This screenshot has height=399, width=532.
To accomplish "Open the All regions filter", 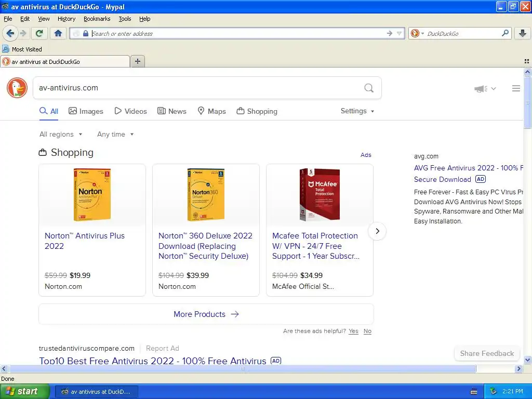I will point(61,135).
